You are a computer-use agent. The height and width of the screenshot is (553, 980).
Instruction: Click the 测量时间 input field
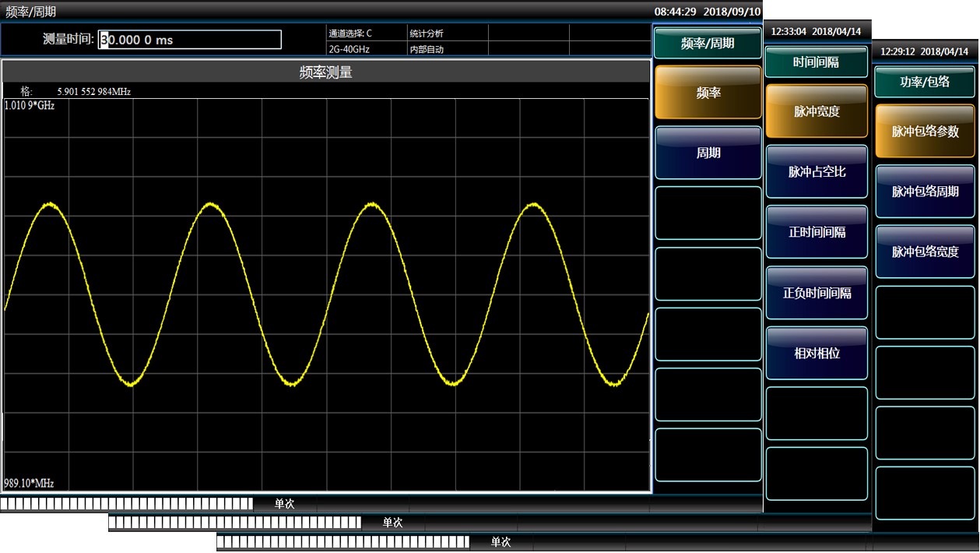[190, 40]
